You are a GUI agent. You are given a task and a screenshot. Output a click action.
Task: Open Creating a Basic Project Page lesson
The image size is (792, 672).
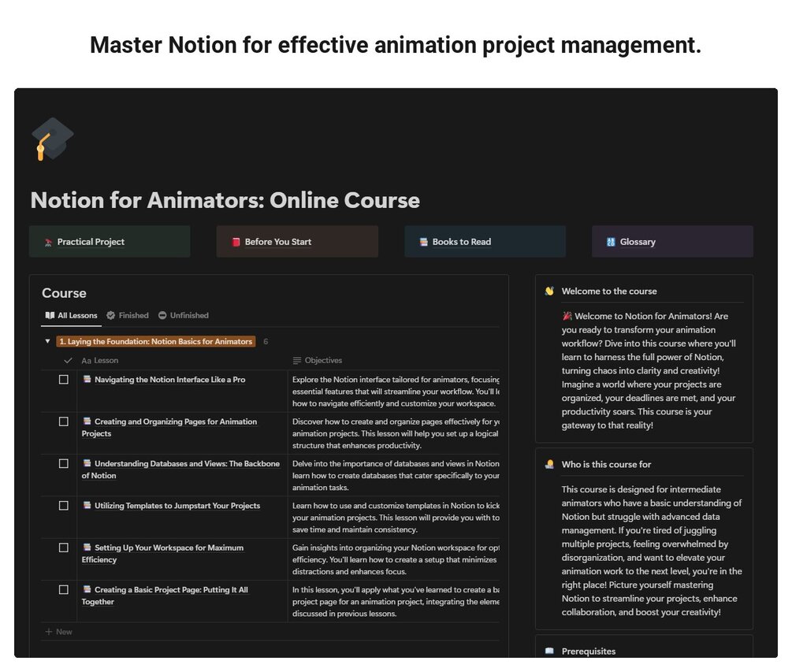click(165, 596)
